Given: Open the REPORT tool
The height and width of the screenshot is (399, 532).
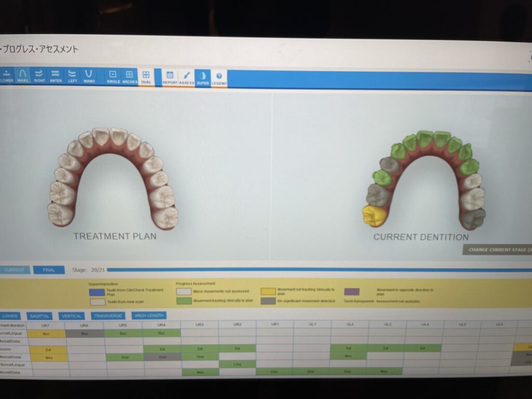Looking at the screenshot, I should (x=170, y=78).
